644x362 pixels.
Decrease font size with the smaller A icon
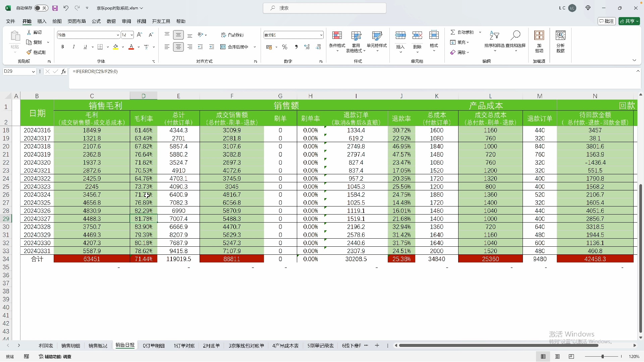point(151,35)
